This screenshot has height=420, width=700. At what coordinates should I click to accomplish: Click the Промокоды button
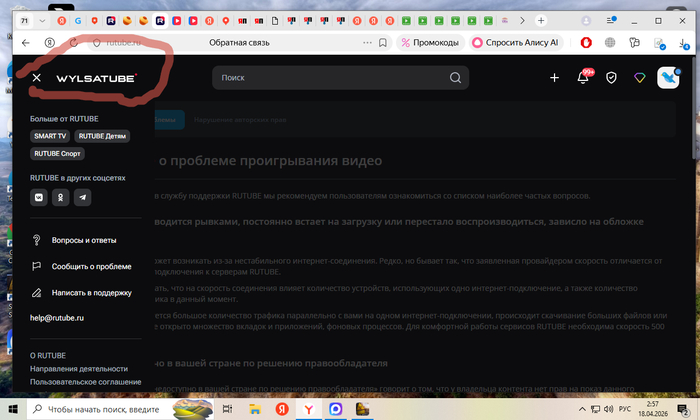click(430, 43)
